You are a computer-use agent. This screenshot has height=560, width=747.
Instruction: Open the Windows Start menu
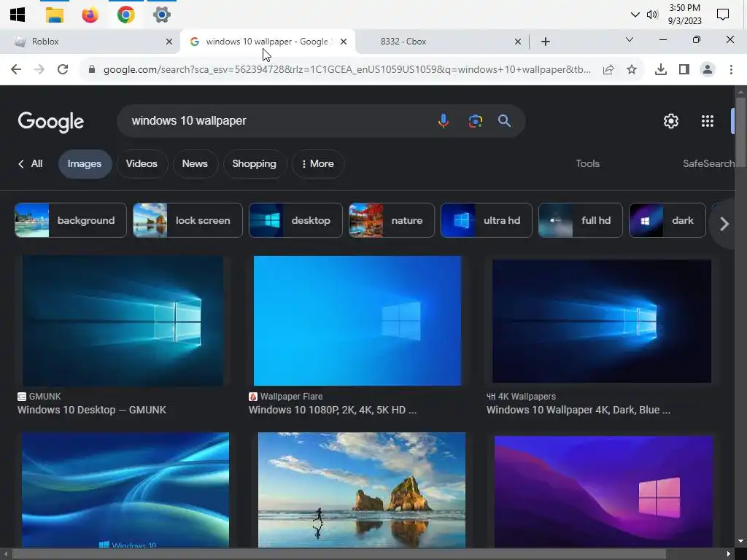pyautogui.click(x=18, y=15)
